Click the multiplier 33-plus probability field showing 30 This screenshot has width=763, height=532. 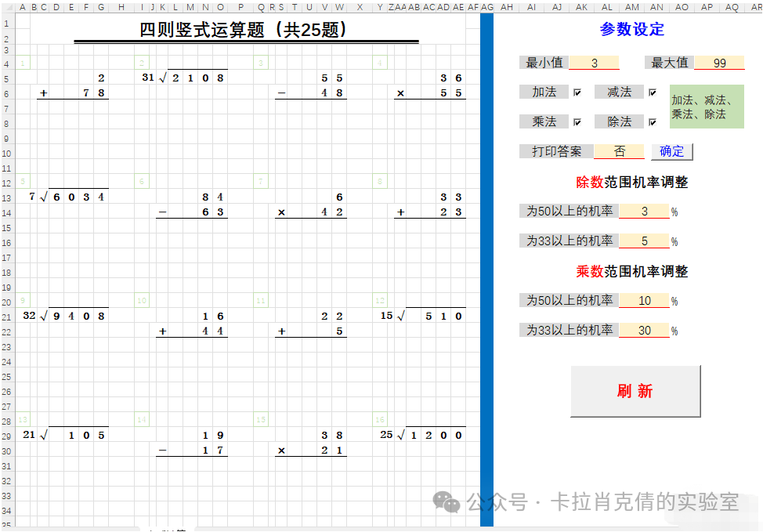coord(644,330)
